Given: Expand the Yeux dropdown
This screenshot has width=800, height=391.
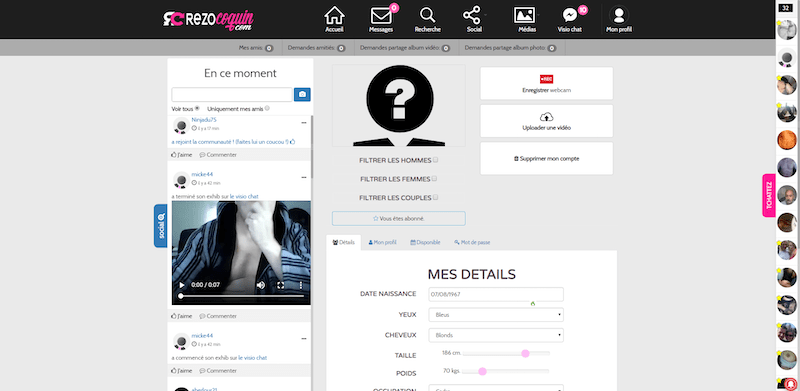Looking at the screenshot, I should pyautogui.click(x=496, y=315).
